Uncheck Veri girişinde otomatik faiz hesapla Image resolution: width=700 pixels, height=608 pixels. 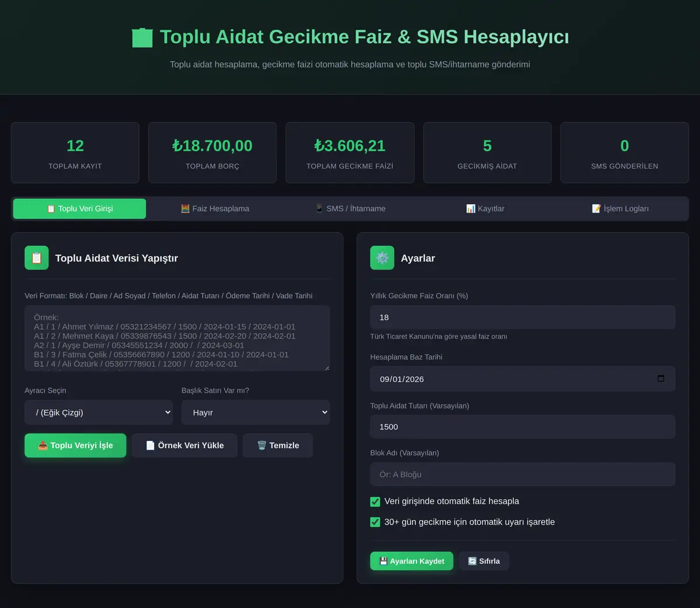(375, 501)
